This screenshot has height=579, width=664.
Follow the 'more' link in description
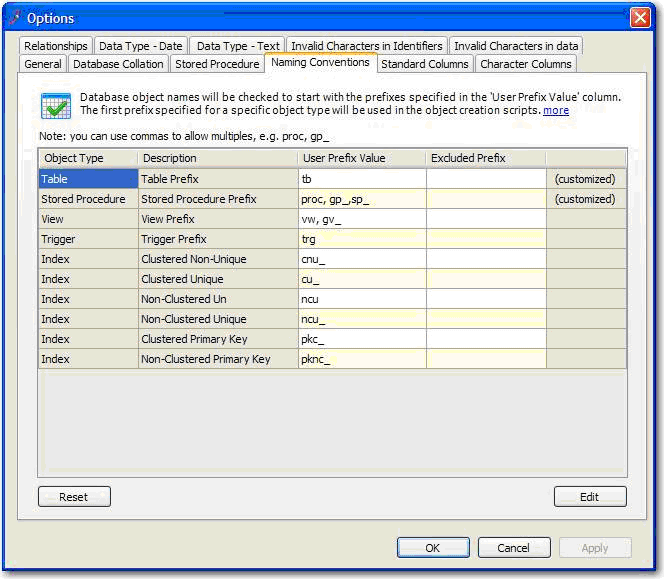(x=556, y=110)
